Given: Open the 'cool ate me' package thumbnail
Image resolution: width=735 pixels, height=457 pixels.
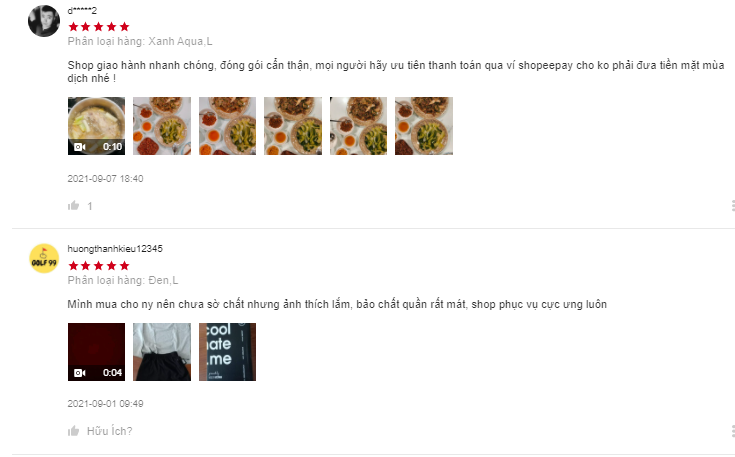Looking at the screenshot, I should tap(228, 352).
